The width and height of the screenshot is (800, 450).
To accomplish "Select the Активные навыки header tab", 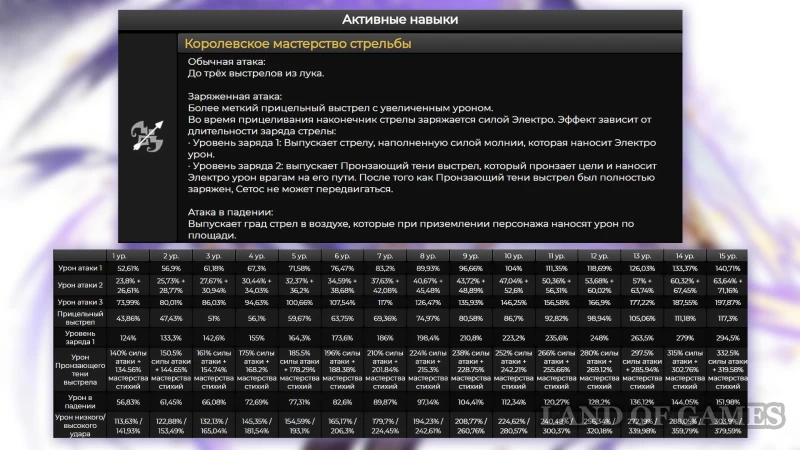I will (400, 19).
